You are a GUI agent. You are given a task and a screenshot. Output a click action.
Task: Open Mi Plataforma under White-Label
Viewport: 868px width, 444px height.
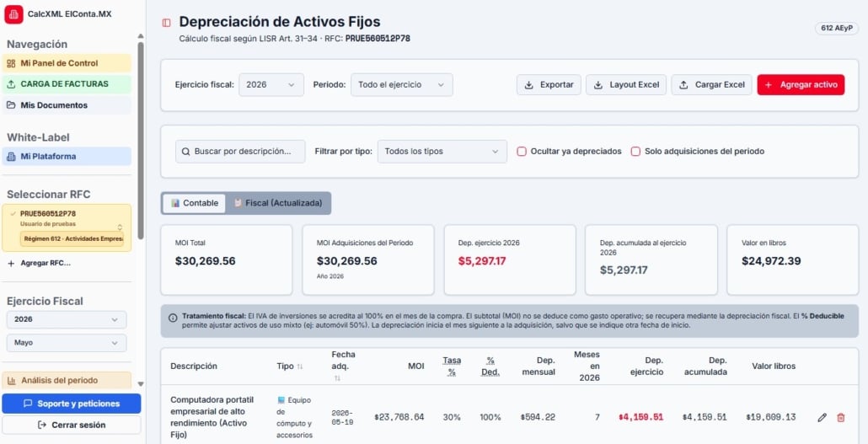point(67,157)
